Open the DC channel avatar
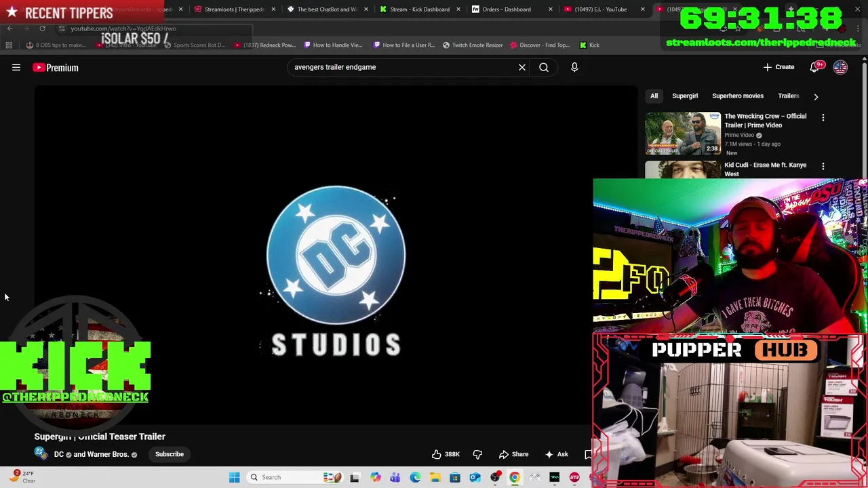 click(41, 453)
